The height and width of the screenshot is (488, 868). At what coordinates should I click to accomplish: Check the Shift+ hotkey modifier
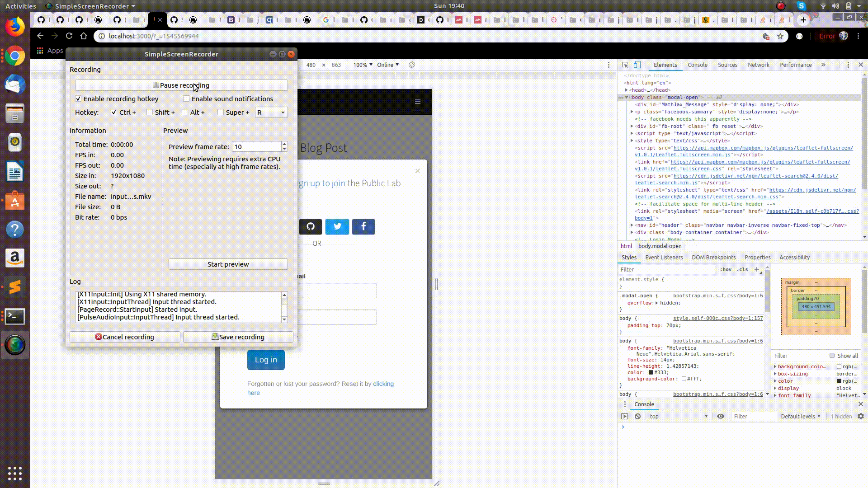coord(149,112)
